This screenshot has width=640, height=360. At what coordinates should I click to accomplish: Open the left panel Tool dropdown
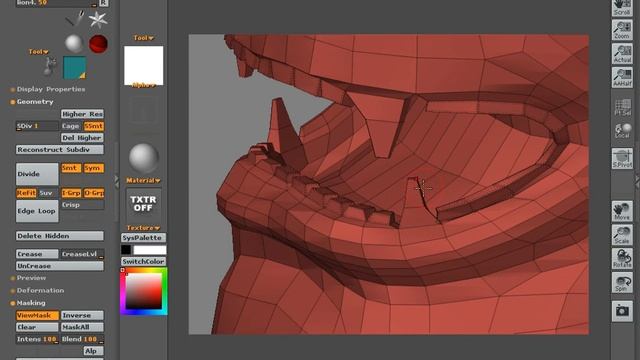pyautogui.click(x=38, y=52)
